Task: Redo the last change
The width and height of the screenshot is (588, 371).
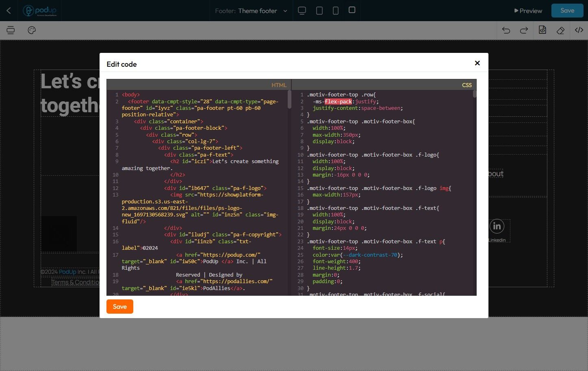Action: click(x=524, y=30)
